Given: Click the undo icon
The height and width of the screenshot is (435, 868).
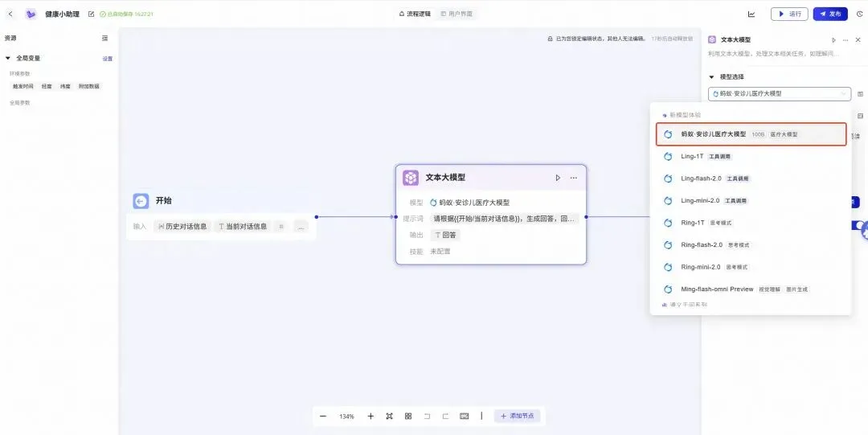Looking at the screenshot, I should point(427,417).
